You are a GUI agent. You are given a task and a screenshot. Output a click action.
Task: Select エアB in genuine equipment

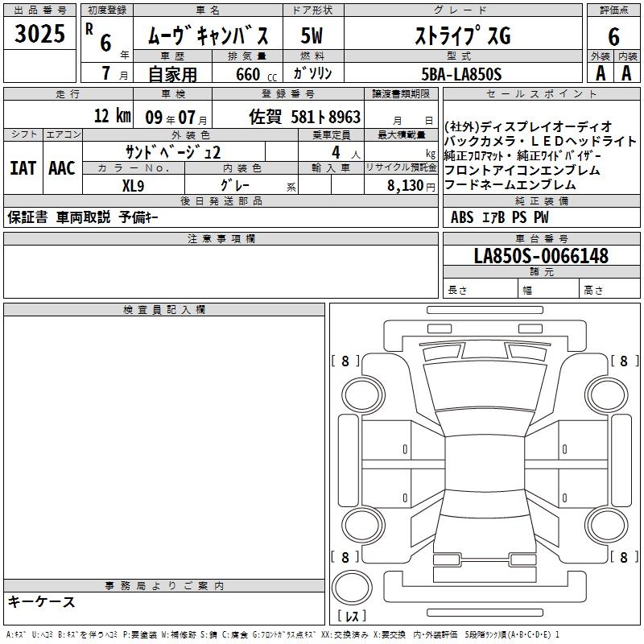[493, 217]
